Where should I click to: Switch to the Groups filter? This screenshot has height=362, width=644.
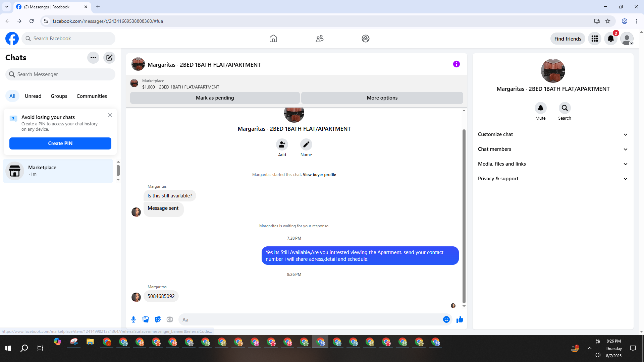coord(59,96)
